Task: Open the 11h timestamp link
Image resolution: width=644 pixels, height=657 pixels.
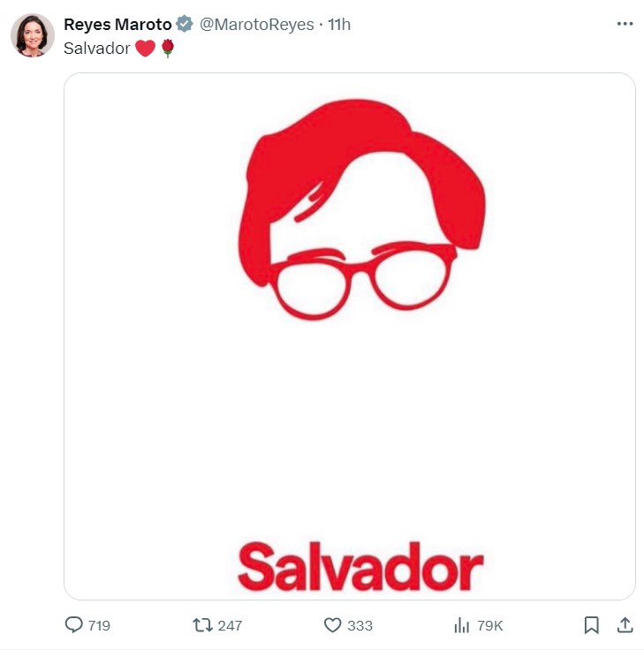Action: point(339,25)
